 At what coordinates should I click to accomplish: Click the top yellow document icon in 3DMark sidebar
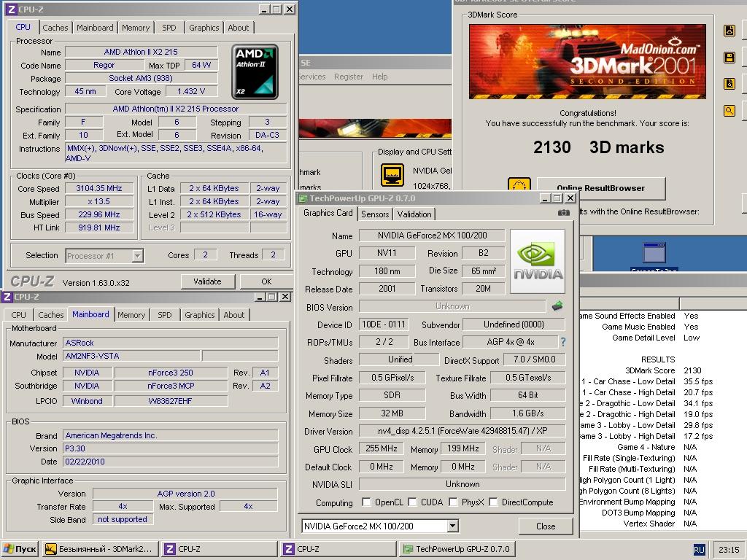729,31
